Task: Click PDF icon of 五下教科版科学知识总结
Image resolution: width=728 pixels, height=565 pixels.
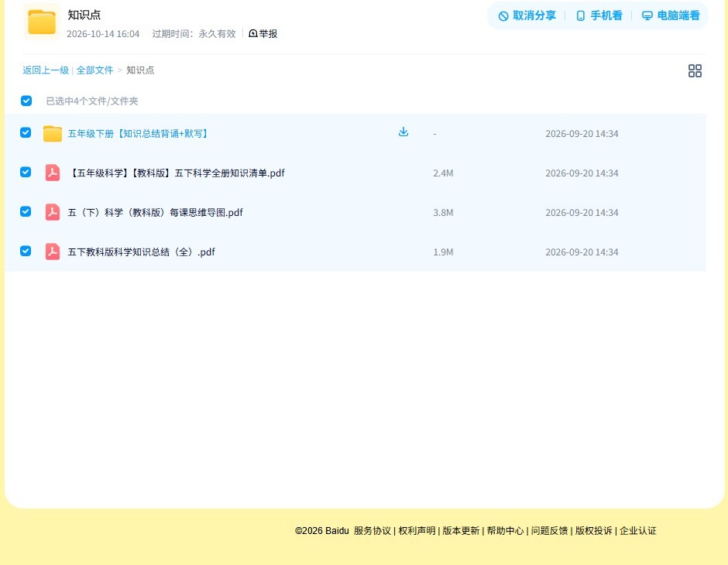Action: (53, 252)
